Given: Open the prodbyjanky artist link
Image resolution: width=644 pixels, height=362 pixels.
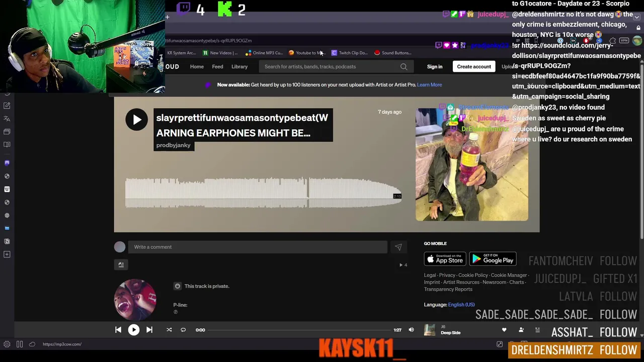Looking at the screenshot, I should pyautogui.click(x=173, y=145).
